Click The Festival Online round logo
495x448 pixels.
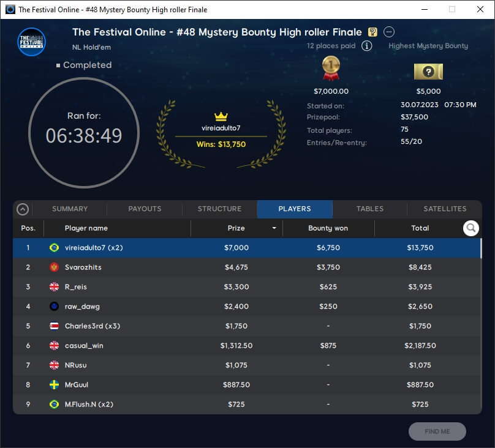[x=31, y=42]
